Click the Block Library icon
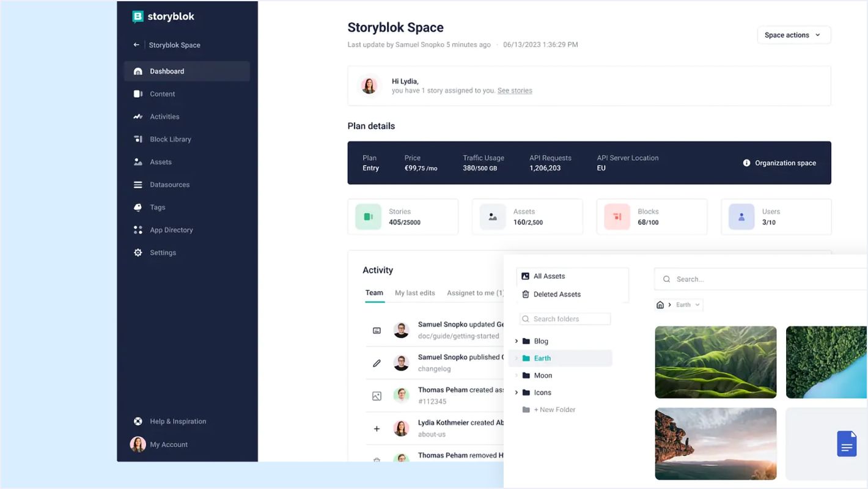868x489 pixels. click(x=138, y=139)
